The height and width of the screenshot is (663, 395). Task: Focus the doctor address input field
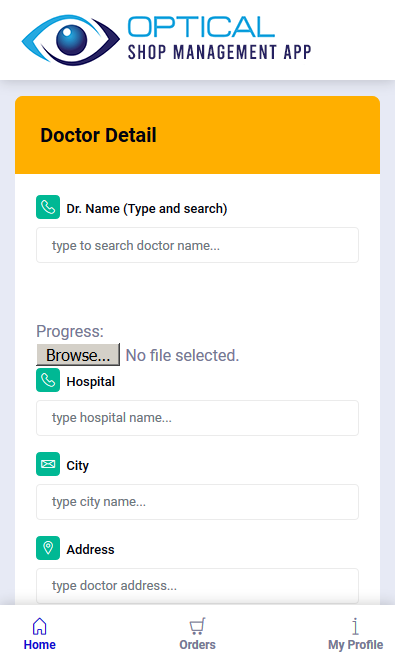point(198,586)
